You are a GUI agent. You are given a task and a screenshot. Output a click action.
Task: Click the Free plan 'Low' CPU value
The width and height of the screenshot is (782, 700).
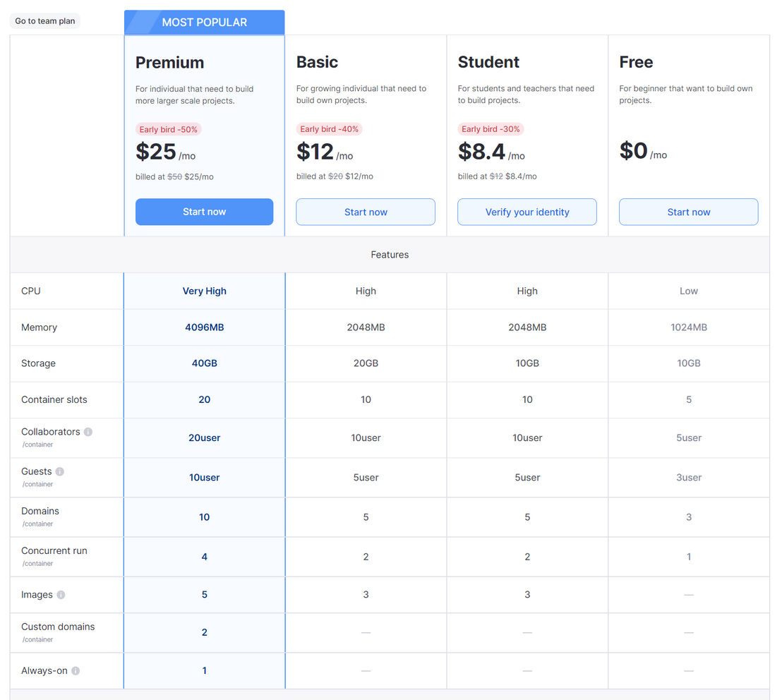point(689,291)
